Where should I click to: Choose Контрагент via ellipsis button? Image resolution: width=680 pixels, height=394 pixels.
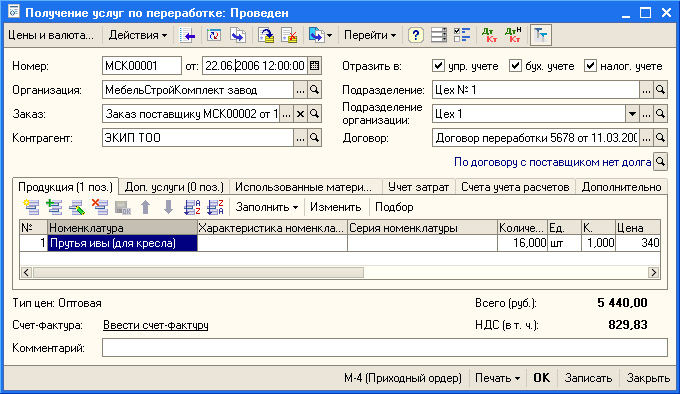(300, 138)
